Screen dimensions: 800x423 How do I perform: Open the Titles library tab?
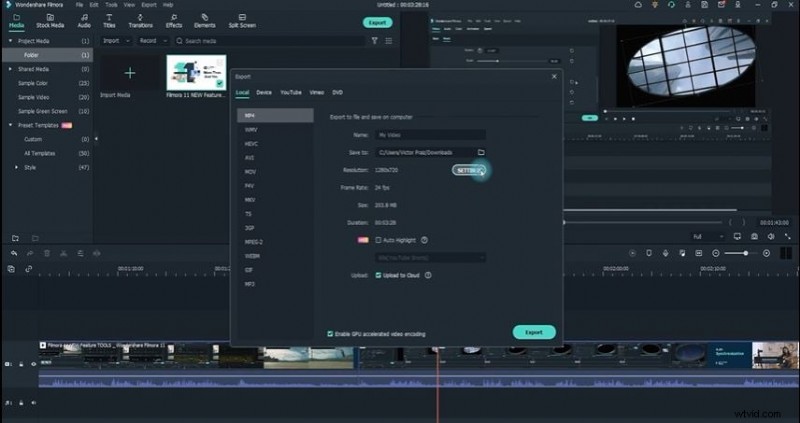coord(109,21)
